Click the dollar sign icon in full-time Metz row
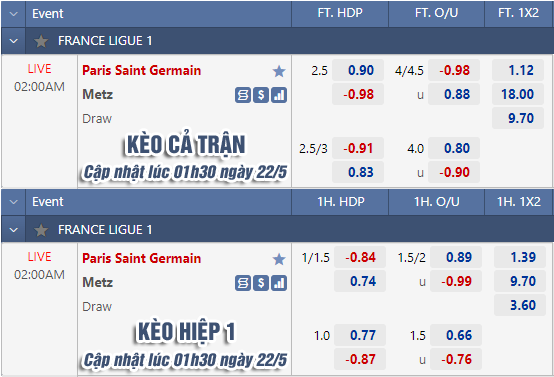Screen dimensions: 554x377 click(261, 95)
